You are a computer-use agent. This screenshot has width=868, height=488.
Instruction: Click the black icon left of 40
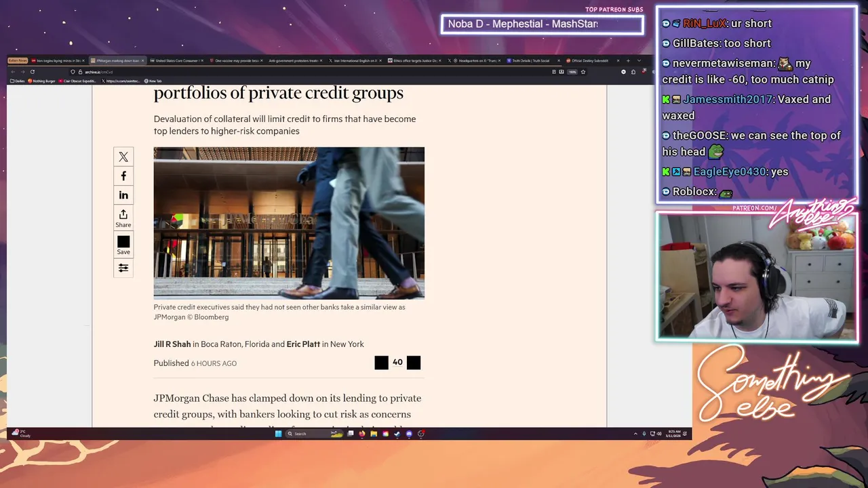(x=381, y=363)
